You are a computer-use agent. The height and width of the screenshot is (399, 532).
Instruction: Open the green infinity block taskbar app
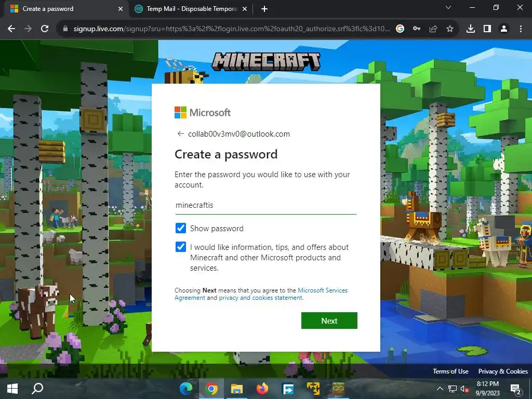point(338,389)
